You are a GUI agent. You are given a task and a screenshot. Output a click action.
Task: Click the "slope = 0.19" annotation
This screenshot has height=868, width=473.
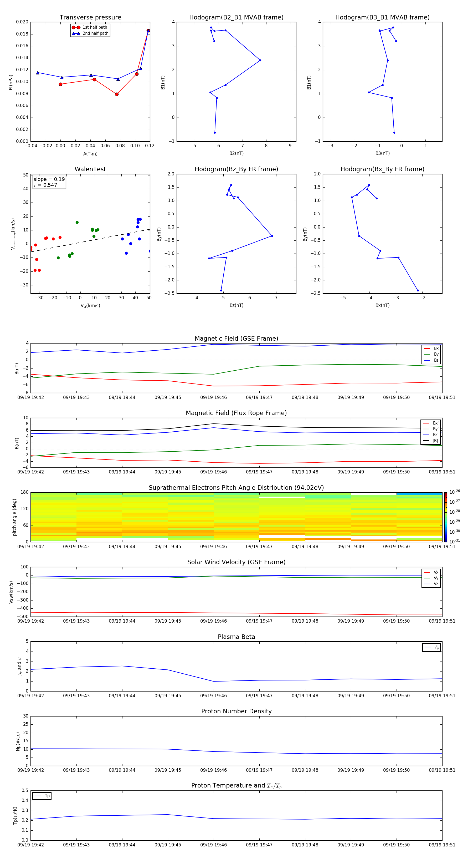pos(49,179)
